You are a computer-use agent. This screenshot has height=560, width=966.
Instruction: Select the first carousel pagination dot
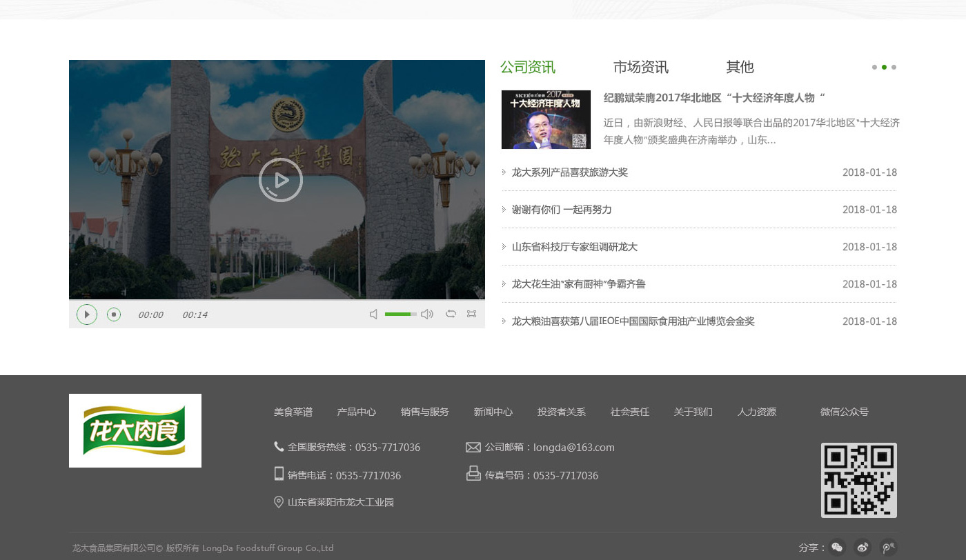(874, 68)
